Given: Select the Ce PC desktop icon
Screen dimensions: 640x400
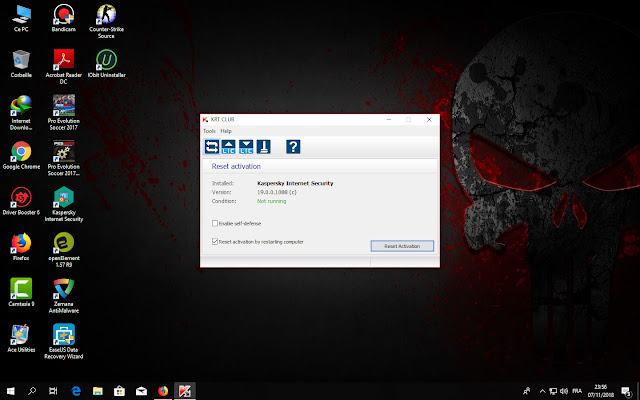Looking at the screenshot, I should tap(21, 19).
